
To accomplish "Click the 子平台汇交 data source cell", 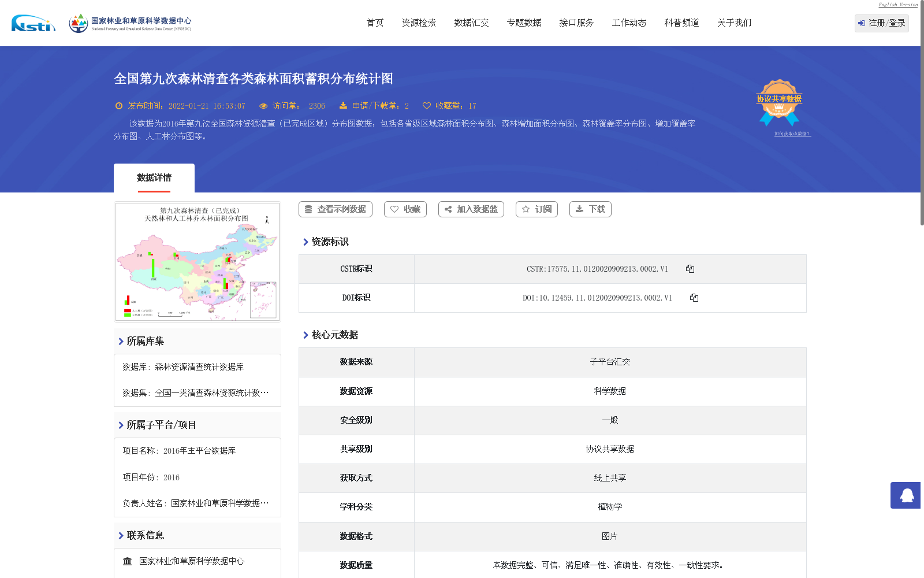I will click(610, 362).
